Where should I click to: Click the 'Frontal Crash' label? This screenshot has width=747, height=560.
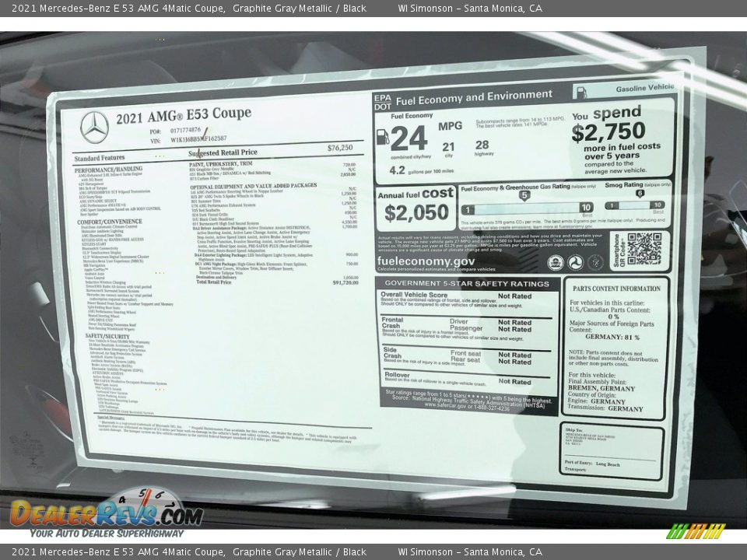click(392, 323)
